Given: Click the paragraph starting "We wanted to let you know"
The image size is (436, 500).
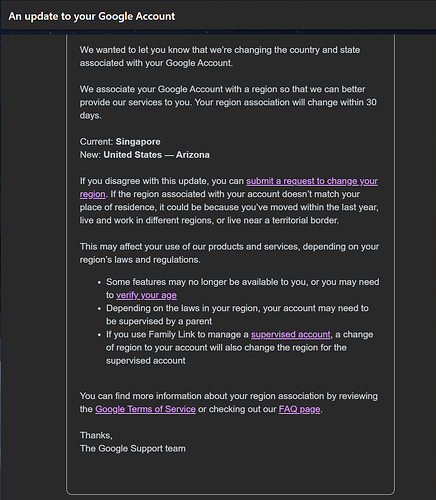Looking at the screenshot, I should pyautogui.click(x=220, y=56).
